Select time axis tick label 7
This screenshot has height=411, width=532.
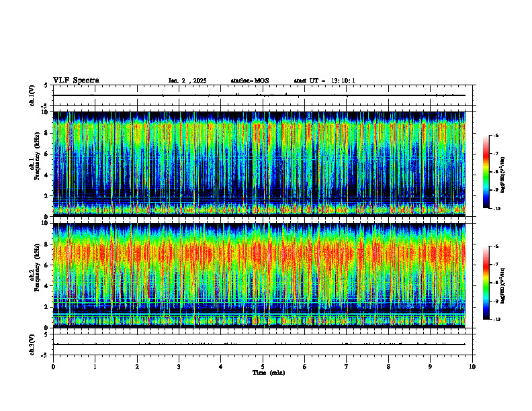tap(347, 367)
